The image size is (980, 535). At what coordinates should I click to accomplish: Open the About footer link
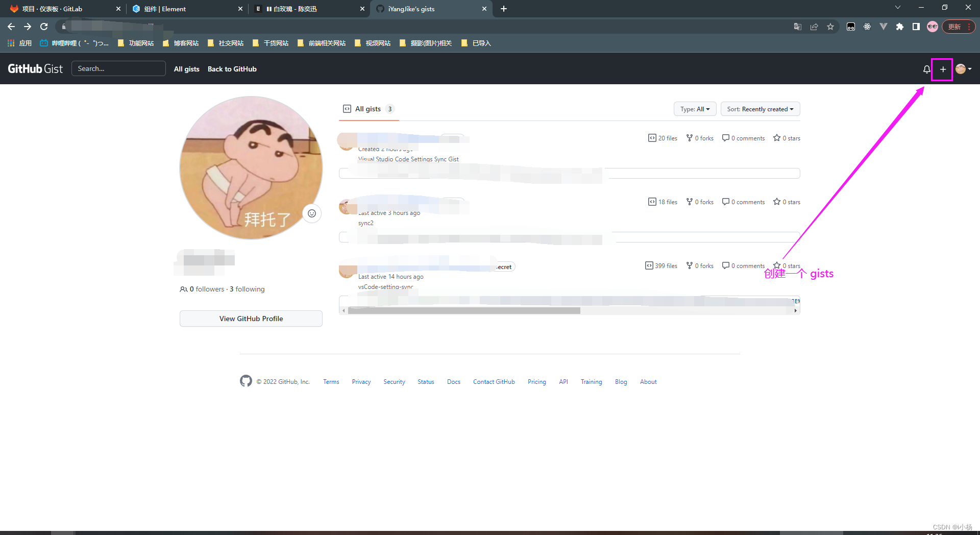coord(648,382)
